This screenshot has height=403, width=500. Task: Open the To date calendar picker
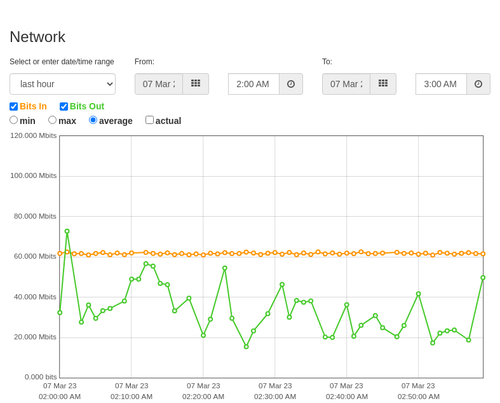(383, 84)
